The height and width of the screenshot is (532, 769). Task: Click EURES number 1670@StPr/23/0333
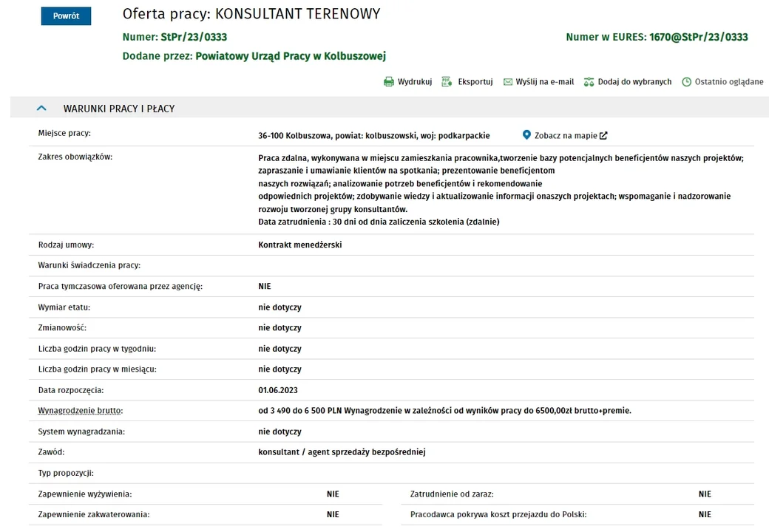click(x=698, y=37)
